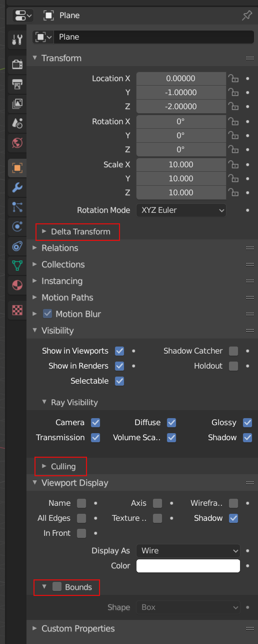Open the View Layer properties tab
Screen dimensions: 258x644
coord(17,104)
